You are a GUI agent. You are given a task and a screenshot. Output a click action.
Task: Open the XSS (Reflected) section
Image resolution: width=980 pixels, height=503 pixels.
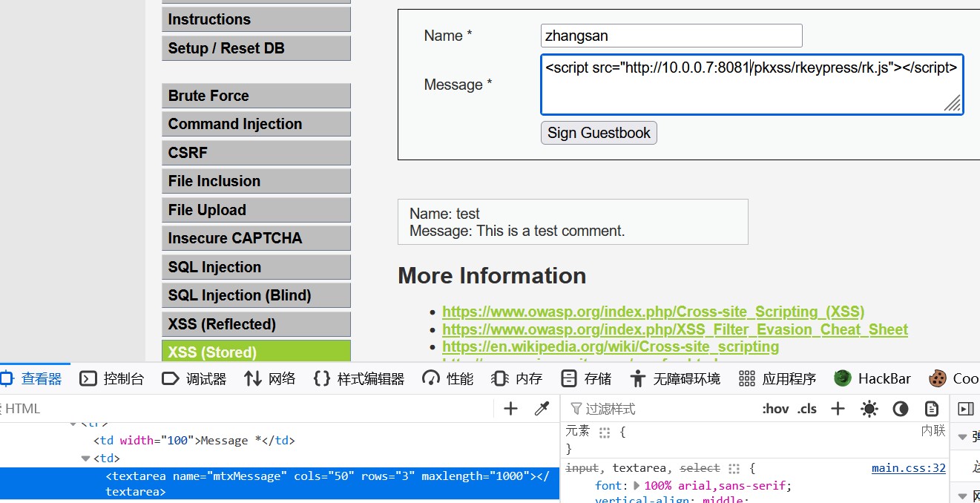256,324
